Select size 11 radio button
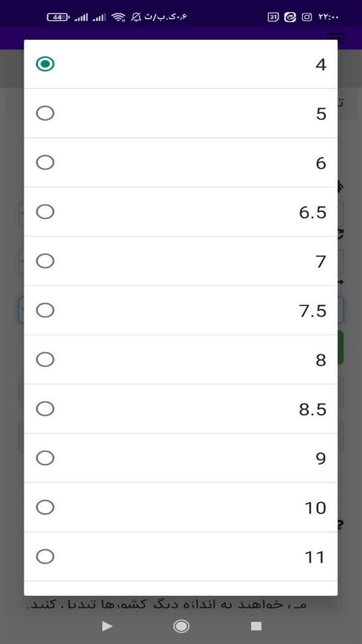362x644 pixels. click(x=45, y=557)
